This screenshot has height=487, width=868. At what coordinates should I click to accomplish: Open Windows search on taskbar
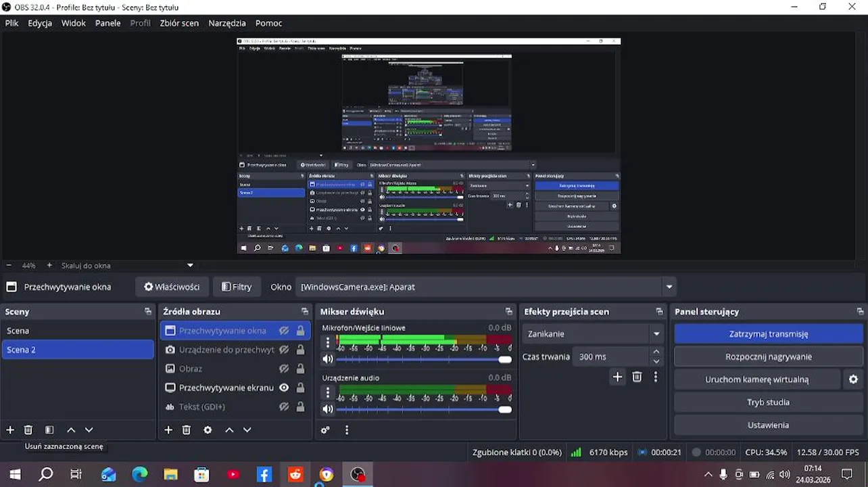point(46,474)
